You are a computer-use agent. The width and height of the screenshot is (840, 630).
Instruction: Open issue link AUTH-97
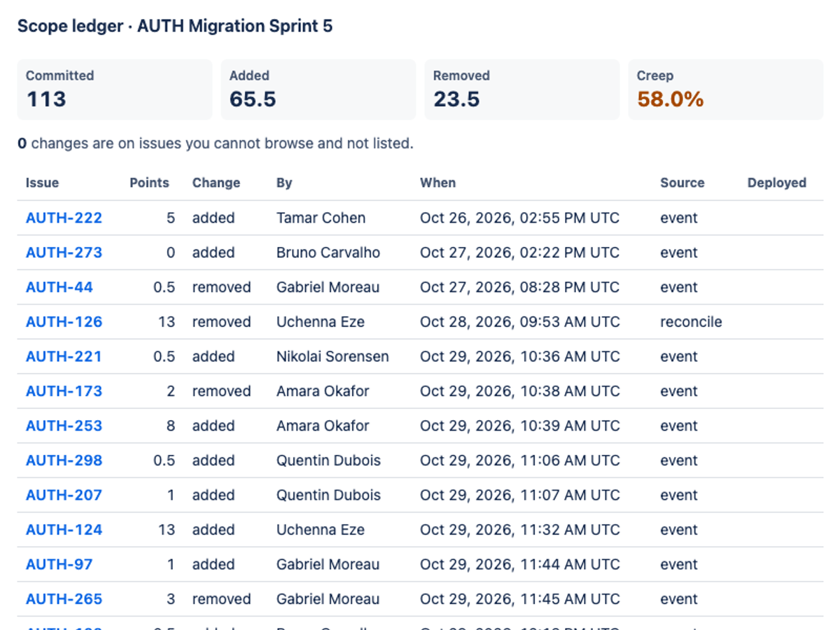point(59,564)
